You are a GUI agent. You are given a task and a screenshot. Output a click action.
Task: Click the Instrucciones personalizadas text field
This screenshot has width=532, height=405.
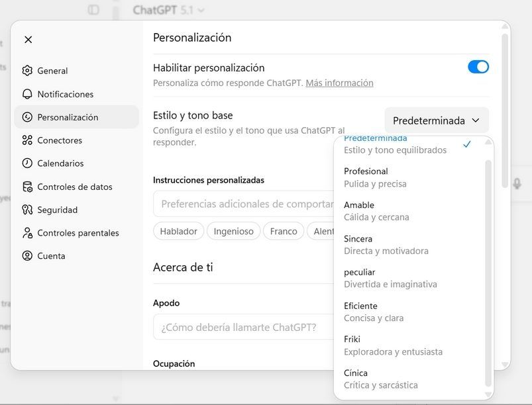pos(252,203)
